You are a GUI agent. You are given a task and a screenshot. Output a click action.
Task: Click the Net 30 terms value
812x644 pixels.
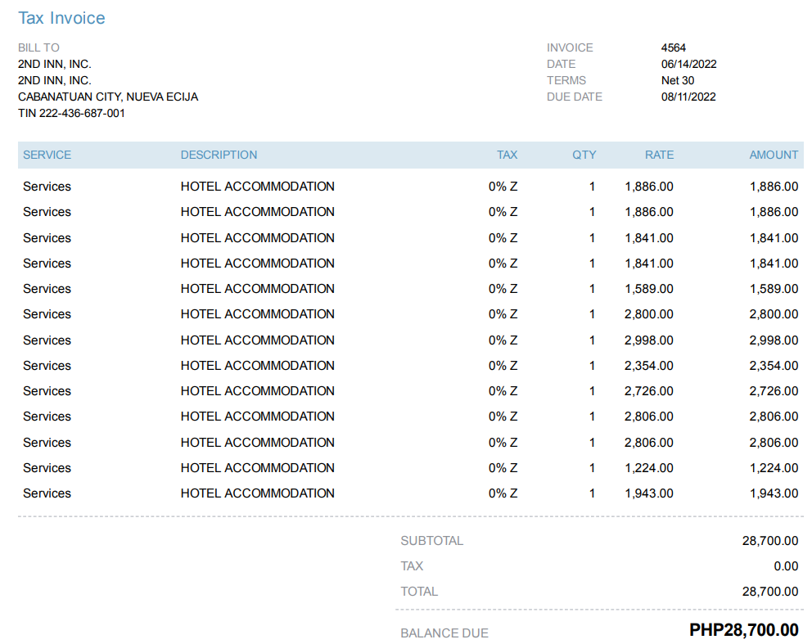pos(678,81)
